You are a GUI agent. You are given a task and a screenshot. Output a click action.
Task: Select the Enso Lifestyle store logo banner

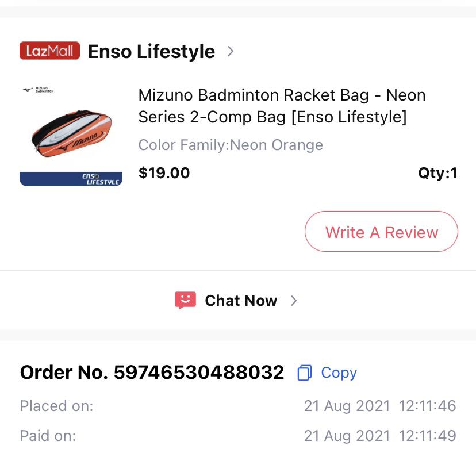[71, 178]
